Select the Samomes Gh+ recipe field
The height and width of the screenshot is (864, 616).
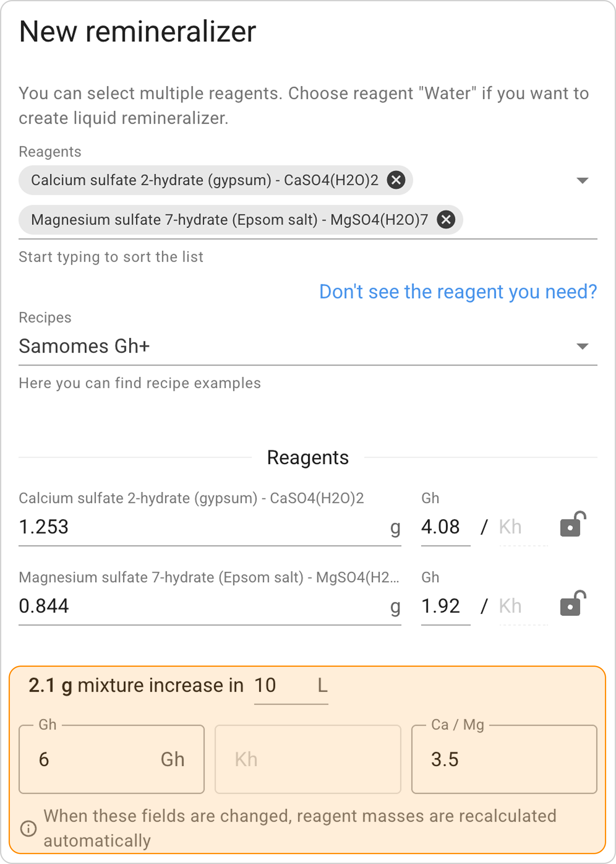pos(265,346)
